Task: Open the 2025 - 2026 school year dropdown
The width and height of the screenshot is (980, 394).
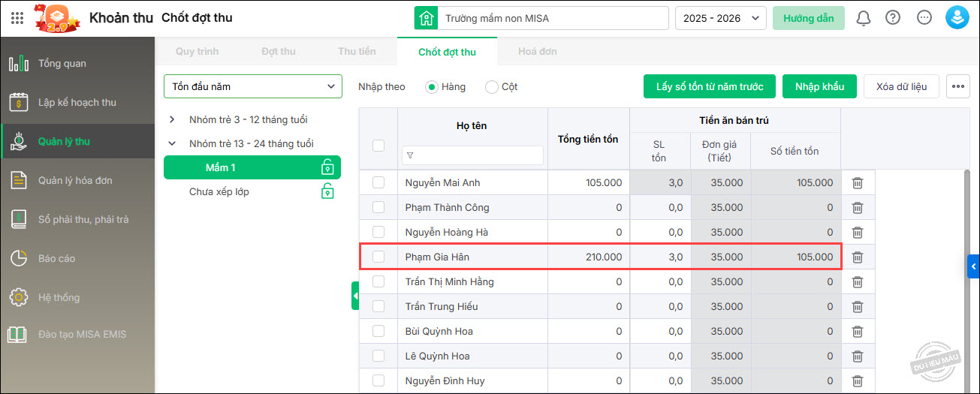Action: click(x=720, y=18)
